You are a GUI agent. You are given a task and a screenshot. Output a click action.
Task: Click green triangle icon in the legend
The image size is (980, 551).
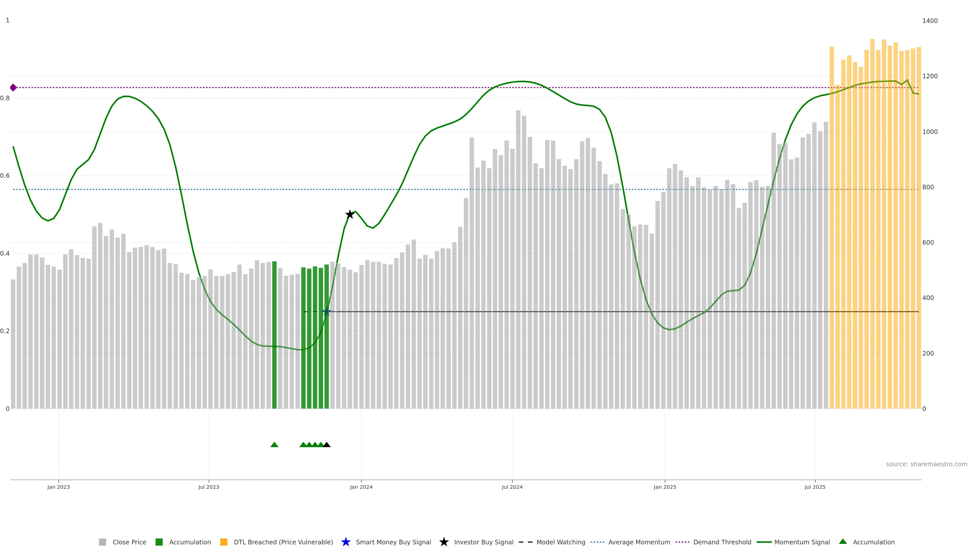click(843, 542)
